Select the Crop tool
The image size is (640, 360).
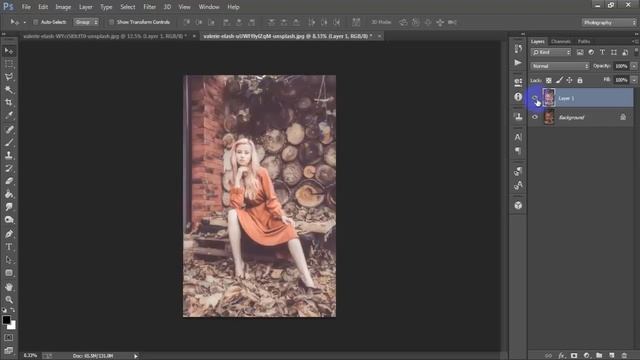point(9,102)
